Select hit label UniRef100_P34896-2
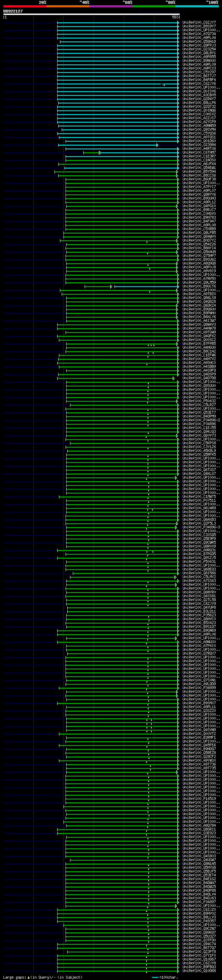 pos(202,420)
